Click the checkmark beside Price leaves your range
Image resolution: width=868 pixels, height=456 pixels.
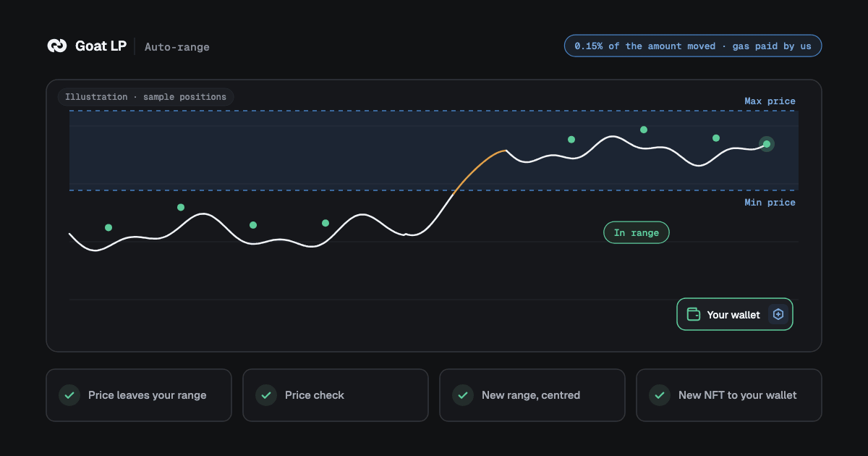[x=69, y=395]
